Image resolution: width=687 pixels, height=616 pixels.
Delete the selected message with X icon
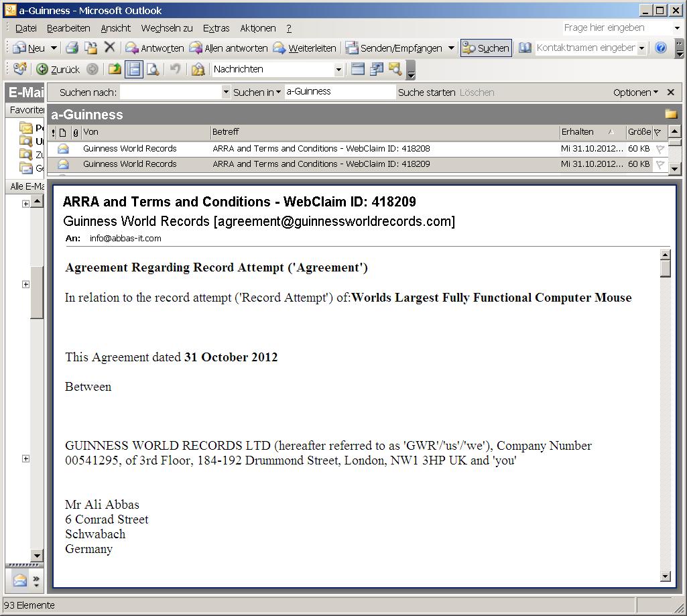(x=110, y=48)
